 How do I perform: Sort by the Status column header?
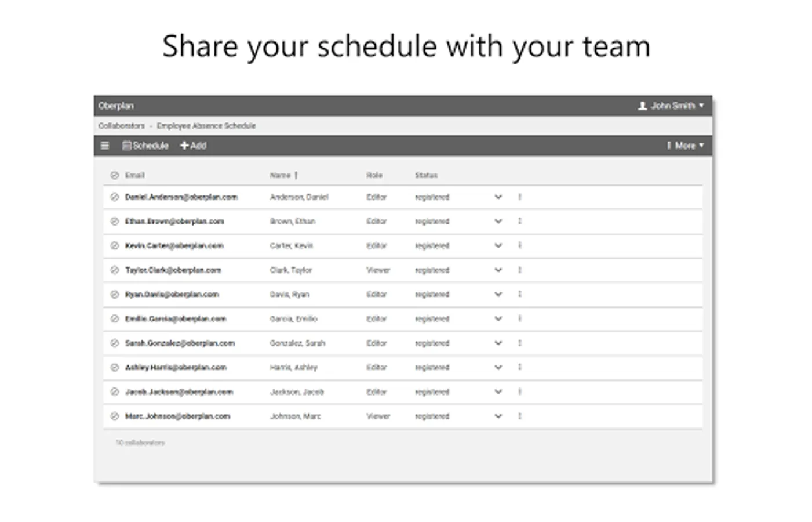click(x=426, y=175)
